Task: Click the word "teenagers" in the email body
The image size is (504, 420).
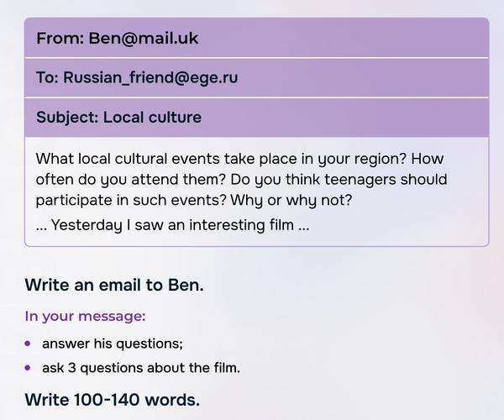Action: click(360, 180)
